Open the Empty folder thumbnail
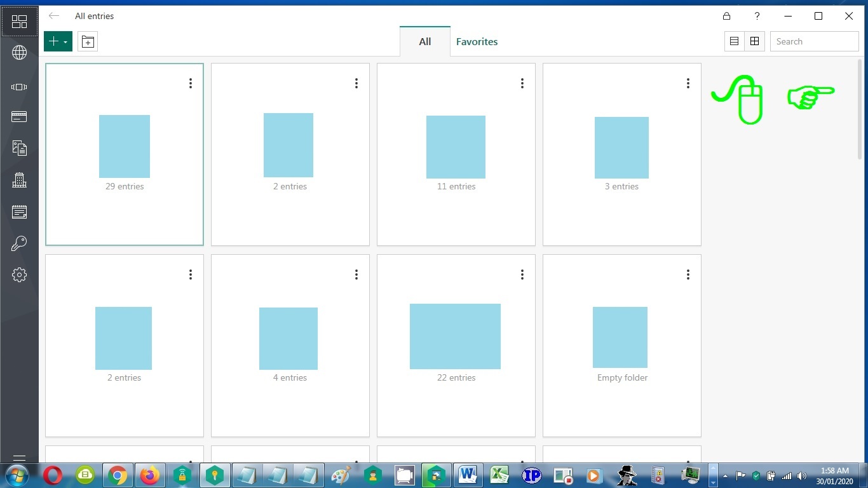This screenshot has width=868, height=488. [x=620, y=337]
